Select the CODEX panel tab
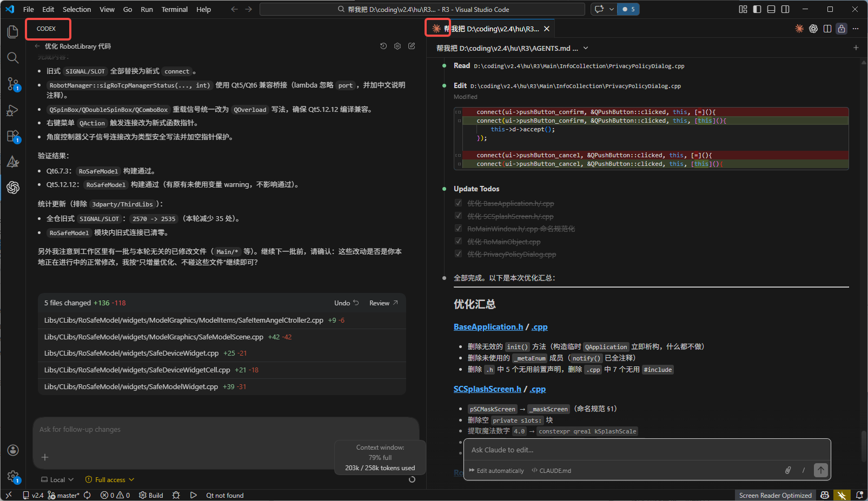This screenshot has width=868, height=501. 46,29
